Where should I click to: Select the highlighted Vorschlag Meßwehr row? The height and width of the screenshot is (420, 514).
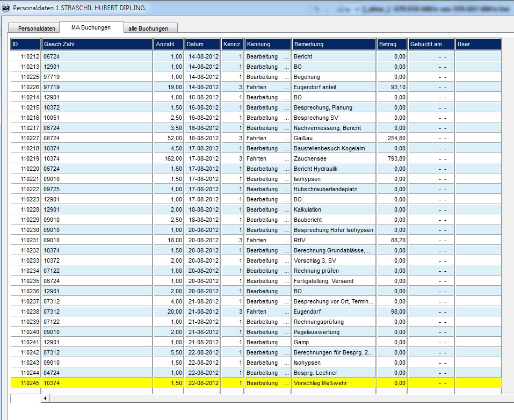pyautogui.click(x=333, y=382)
